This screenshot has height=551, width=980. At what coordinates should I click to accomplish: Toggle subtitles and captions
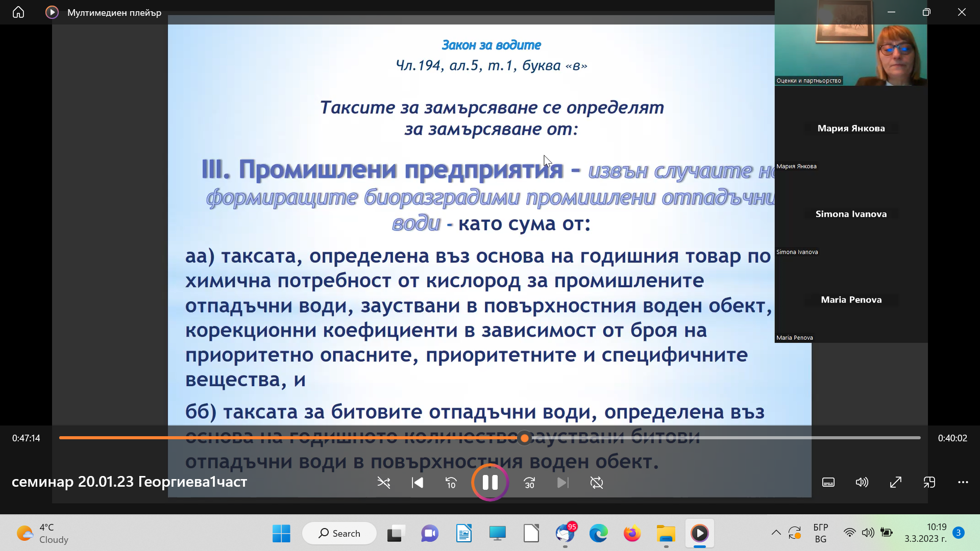828,483
